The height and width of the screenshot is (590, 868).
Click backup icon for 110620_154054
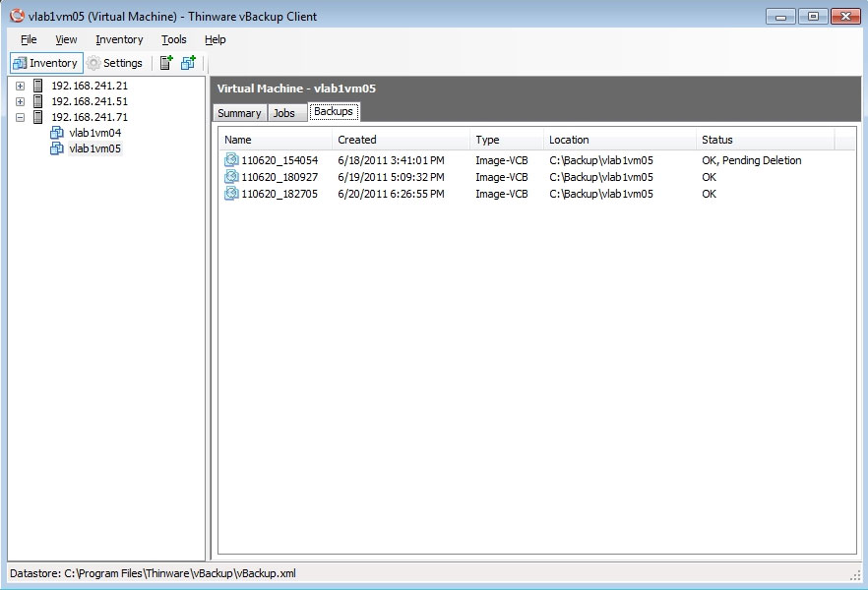tap(231, 160)
